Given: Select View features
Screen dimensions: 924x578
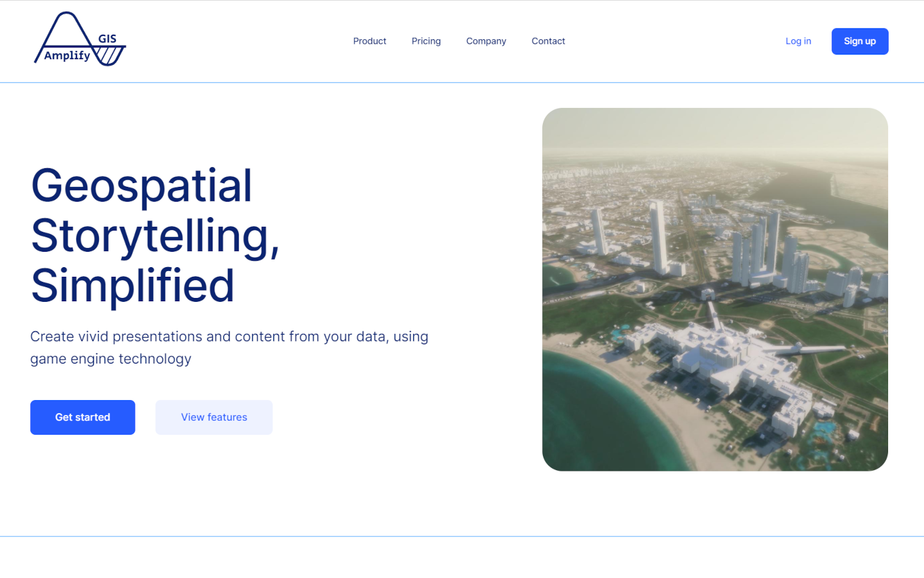Looking at the screenshot, I should (x=214, y=417).
